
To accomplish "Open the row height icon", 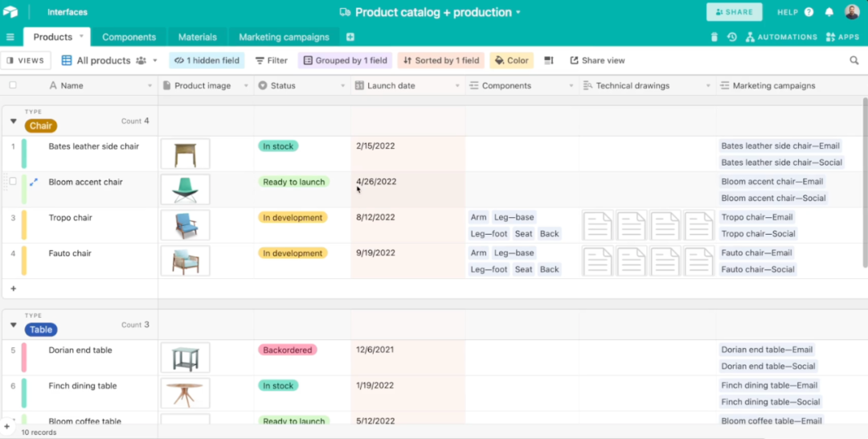I will (549, 60).
